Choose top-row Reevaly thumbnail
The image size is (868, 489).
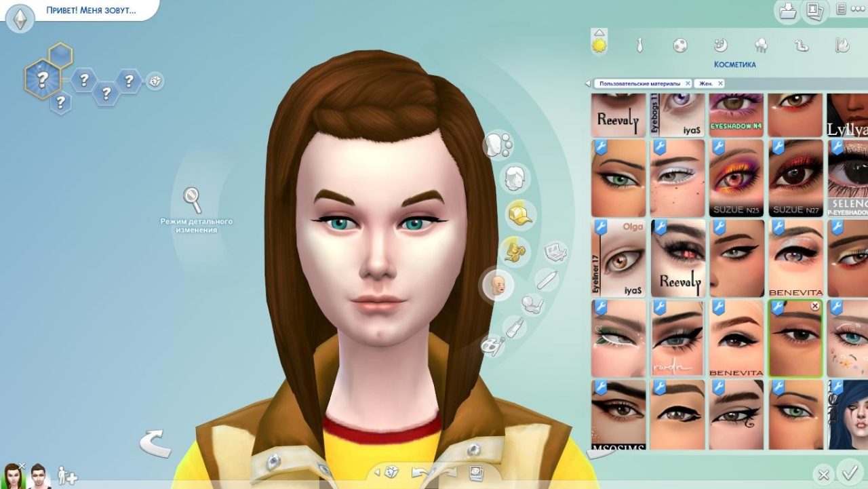pyautogui.click(x=618, y=115)
